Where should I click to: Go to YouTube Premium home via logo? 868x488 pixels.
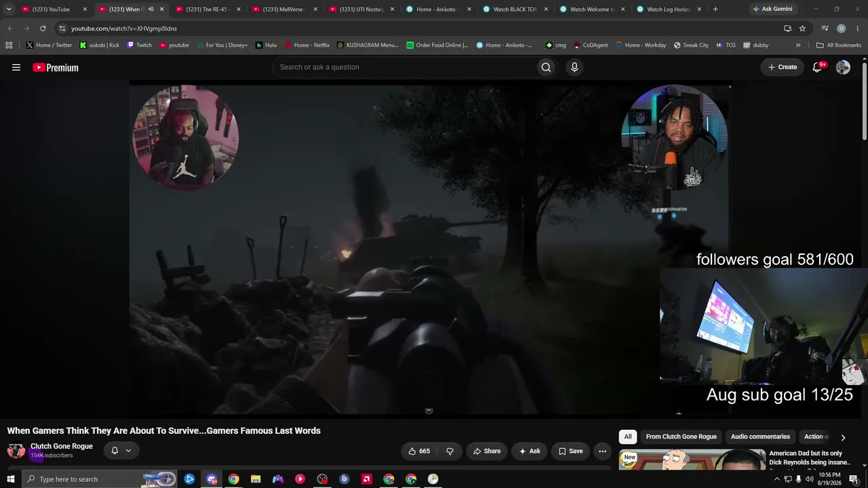(56, 67)
